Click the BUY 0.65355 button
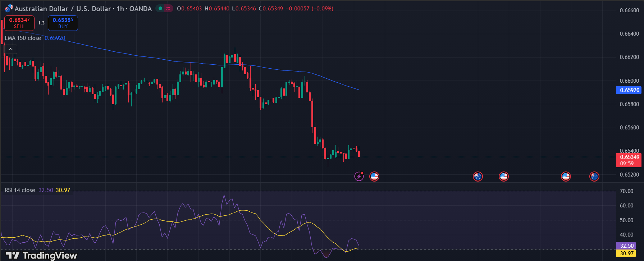644x261 pixels. point(63,23)
